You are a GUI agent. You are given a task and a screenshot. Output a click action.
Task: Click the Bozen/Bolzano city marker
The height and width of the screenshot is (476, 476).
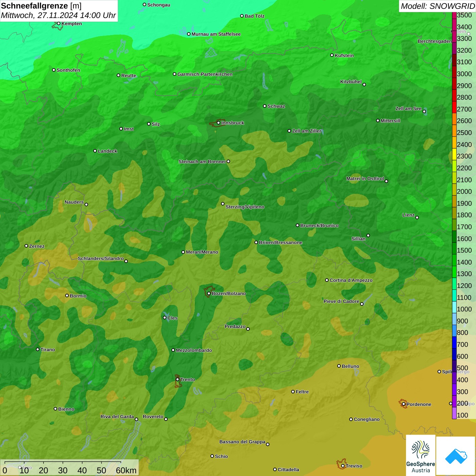coord(209,293)
